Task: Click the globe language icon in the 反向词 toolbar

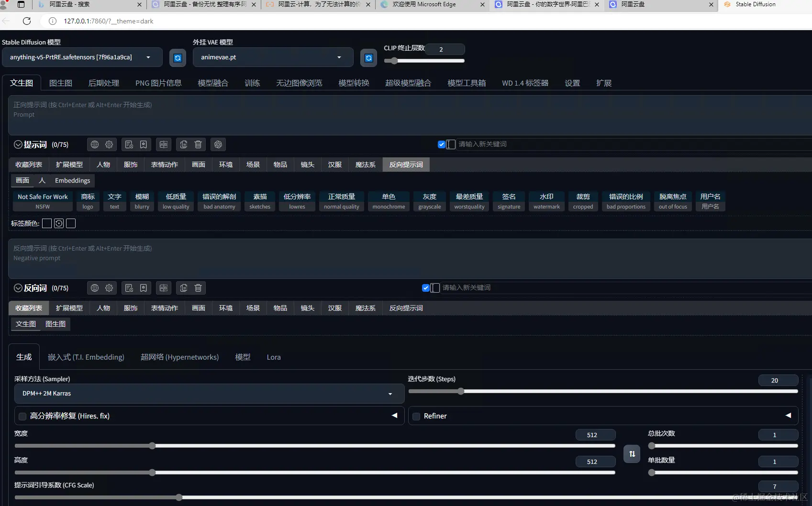Action: pyautogui.click(x=95, y=288)
